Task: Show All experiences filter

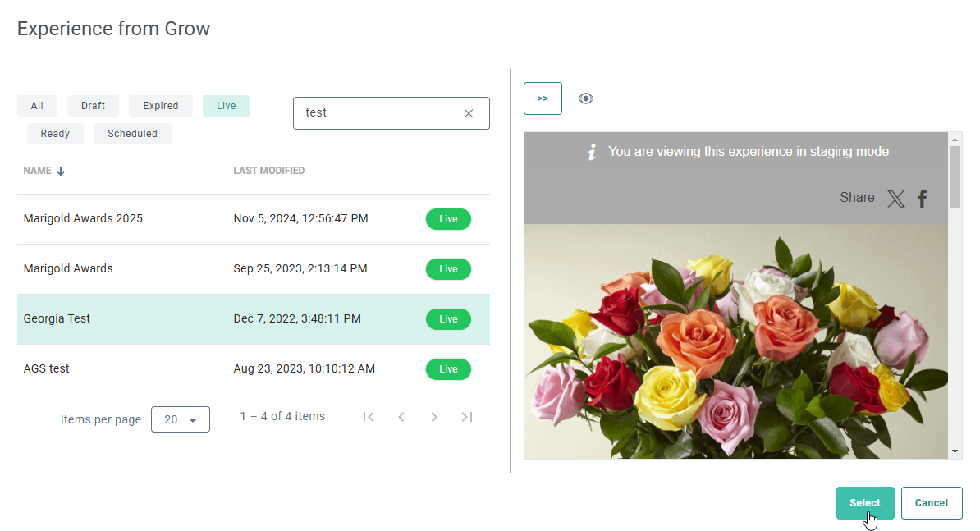Action: (37, 106)
